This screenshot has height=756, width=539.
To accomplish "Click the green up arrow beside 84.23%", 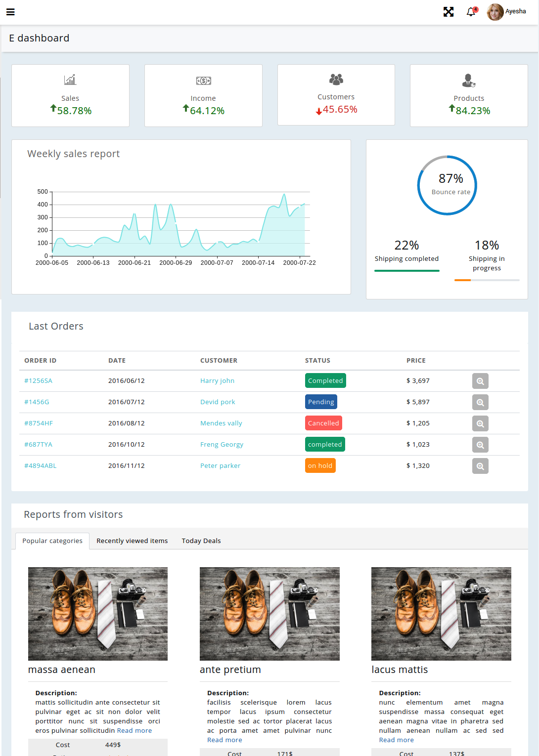I will click(451, 108).
